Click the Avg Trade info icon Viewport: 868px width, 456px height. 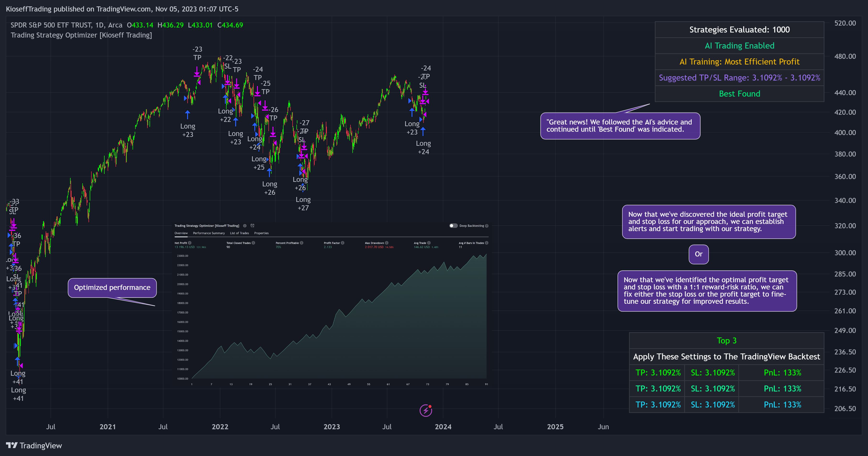click(x=429, y=243)
